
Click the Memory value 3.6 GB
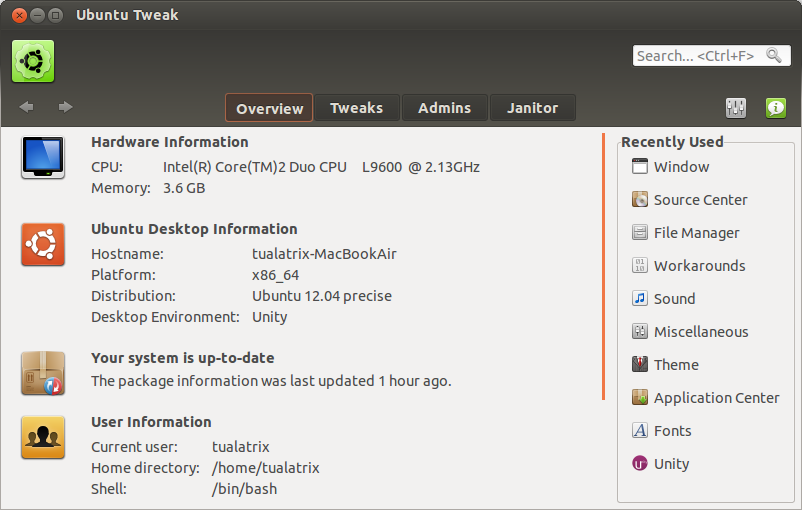(184, 188)
